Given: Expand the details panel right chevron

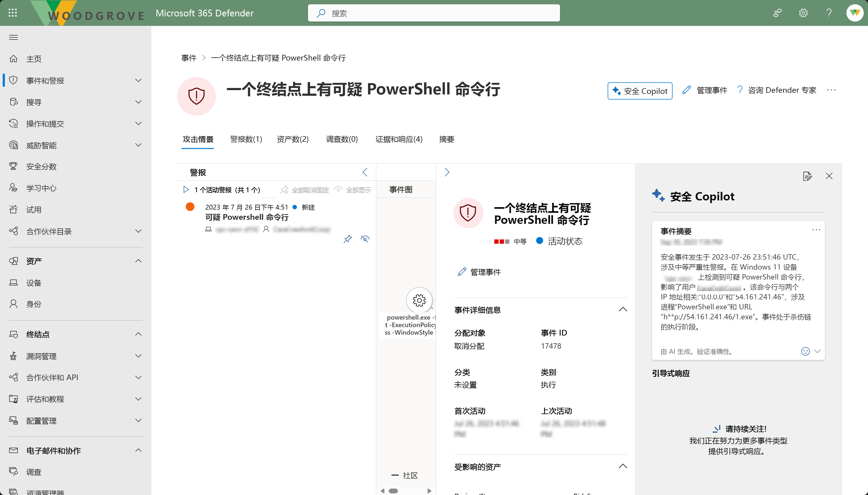Looking at the screenshot, I should click(447, 172).
